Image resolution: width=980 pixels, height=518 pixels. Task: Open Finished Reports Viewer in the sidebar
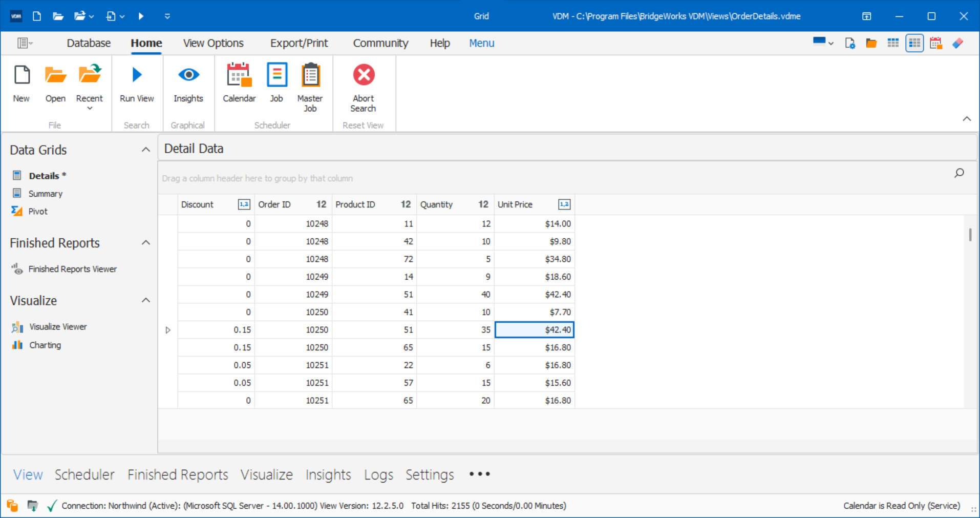point(72,269)
